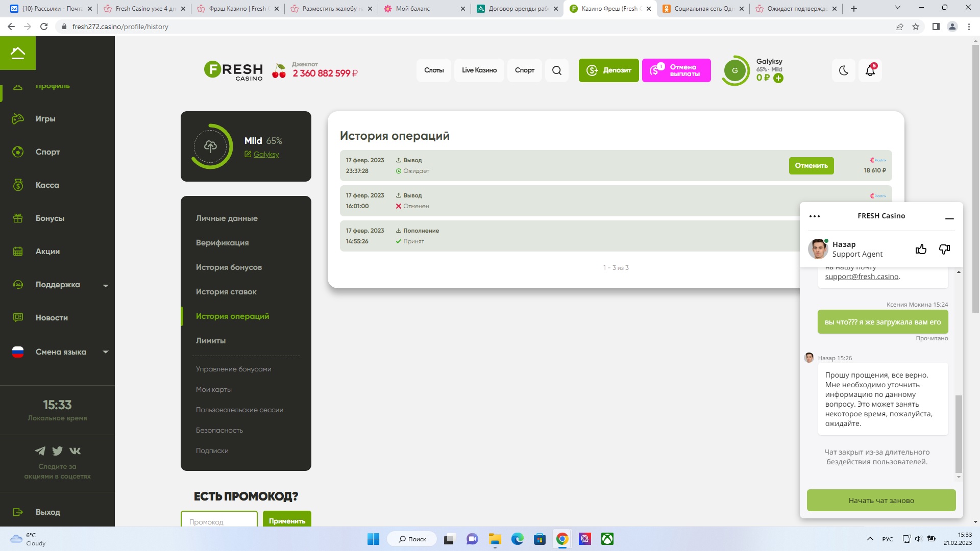This screenshot has width=980, height=551.
Task: Open Верификация profile section
Action: (223, 243)
